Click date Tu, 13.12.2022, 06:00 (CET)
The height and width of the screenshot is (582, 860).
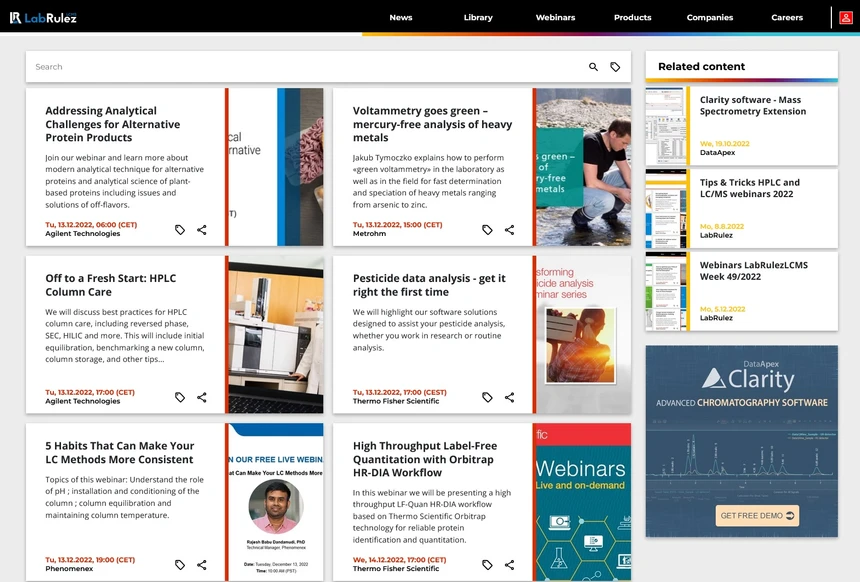coord(91,225)
